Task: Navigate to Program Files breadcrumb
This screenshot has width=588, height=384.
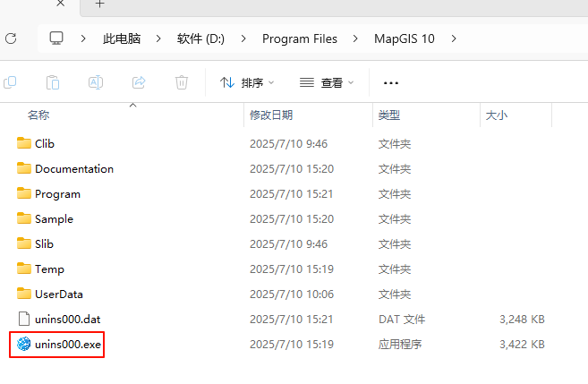Action: (x=300, y=38)
